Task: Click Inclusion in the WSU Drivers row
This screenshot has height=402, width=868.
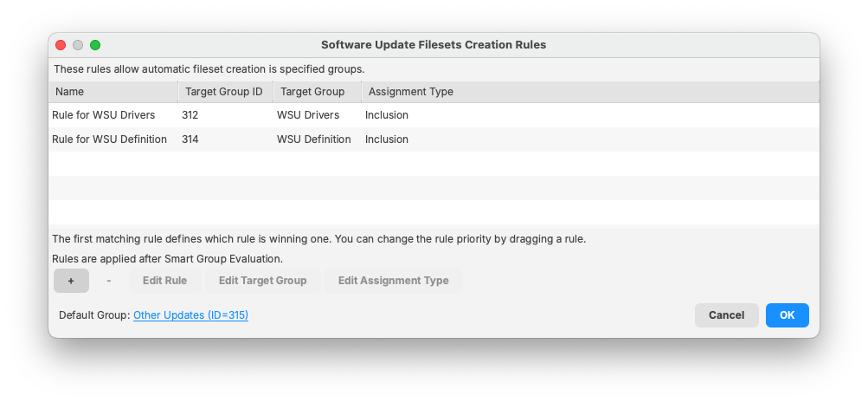Action: [x=387, y=115]
